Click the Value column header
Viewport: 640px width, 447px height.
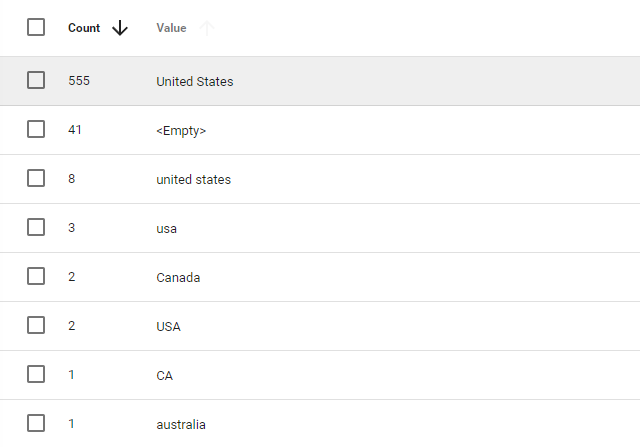(171, 28)
